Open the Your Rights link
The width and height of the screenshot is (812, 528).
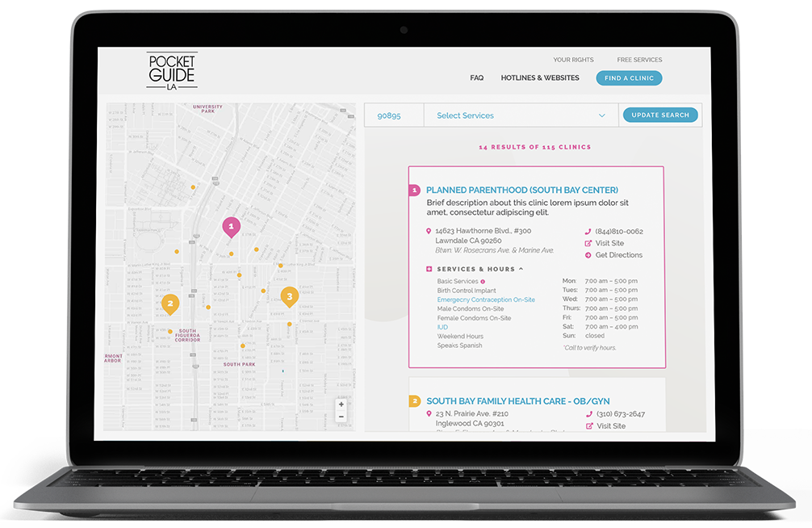pos(573,60)
